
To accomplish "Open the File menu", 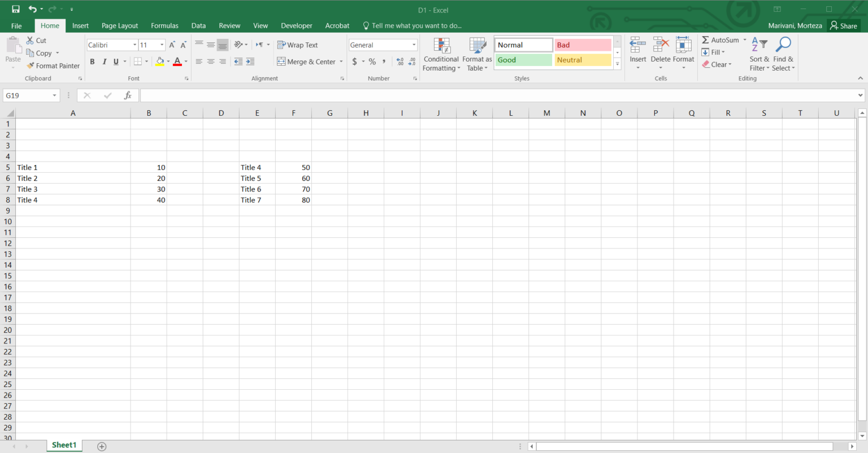I will tap(16, 25).
